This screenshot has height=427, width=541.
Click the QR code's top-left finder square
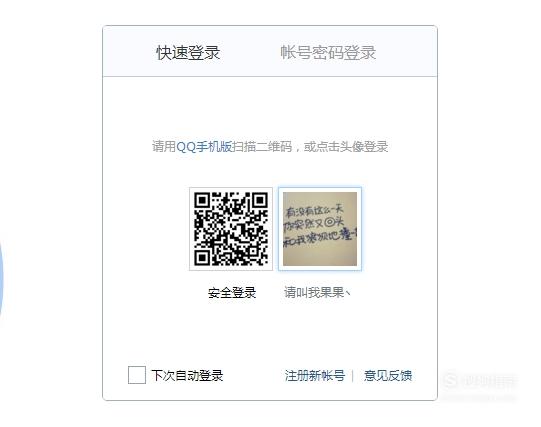coord(202,200)
